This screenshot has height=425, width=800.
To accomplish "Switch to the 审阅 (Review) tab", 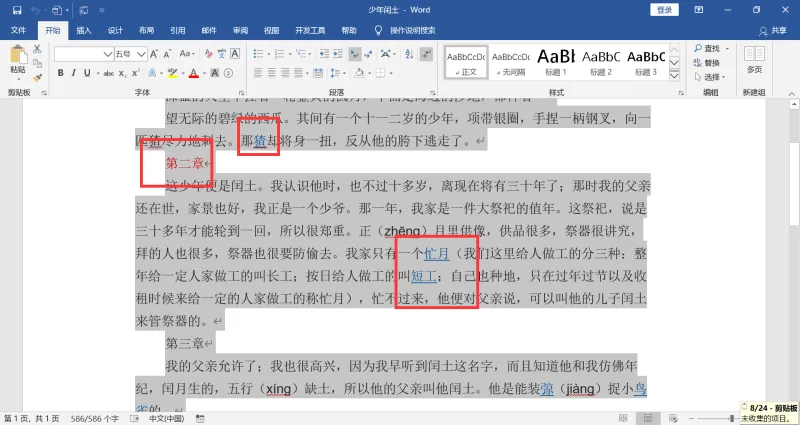I will [240, 31].
